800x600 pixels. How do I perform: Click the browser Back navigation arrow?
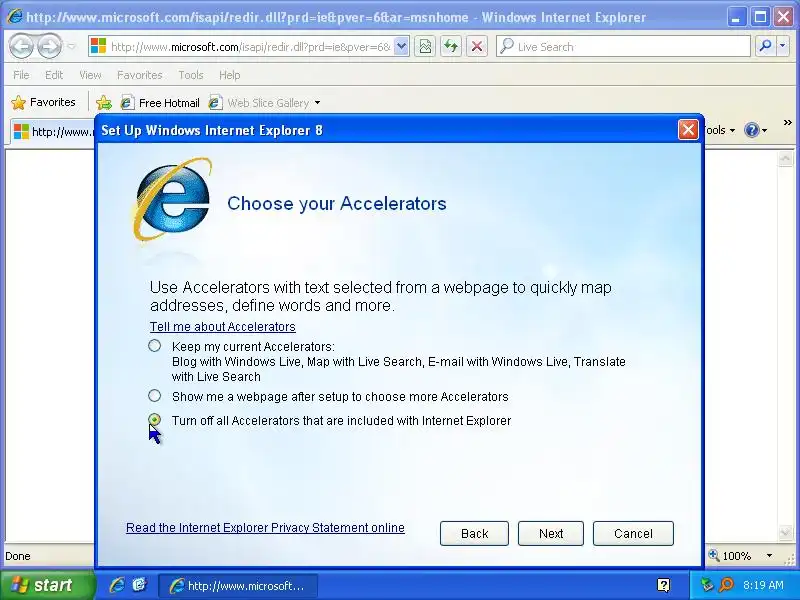pyautogui.click(x=21, y=46)
